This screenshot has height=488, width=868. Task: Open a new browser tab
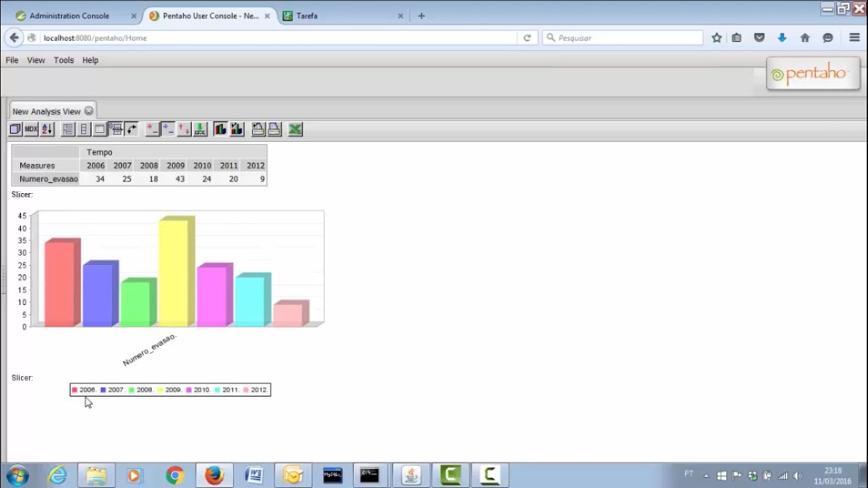click(421, 16)
